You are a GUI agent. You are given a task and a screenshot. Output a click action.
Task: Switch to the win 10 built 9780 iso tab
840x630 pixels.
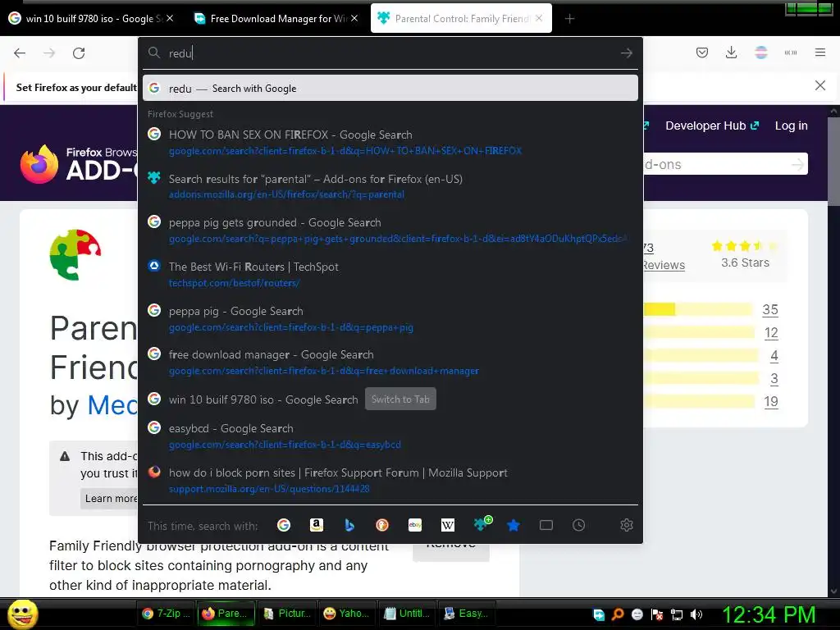pos(91,18)
